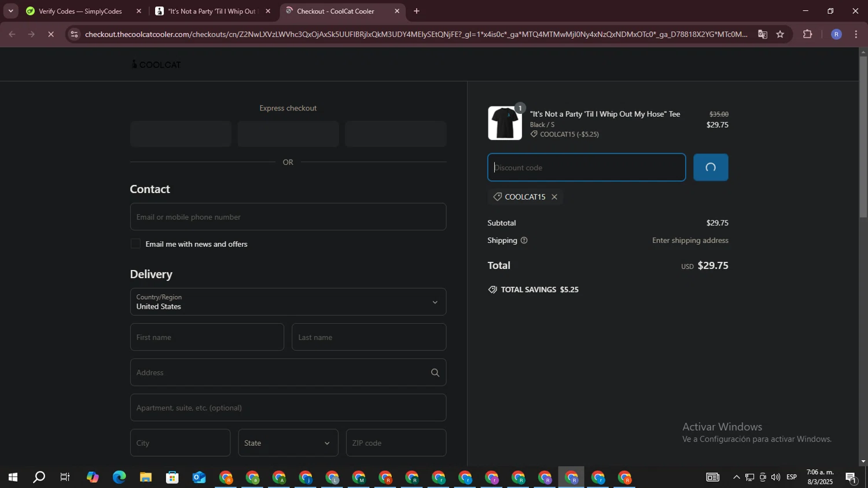Open the tab search dropdown arrow
Viewport: 868px width, 488px height.
(x=10, y=11)
